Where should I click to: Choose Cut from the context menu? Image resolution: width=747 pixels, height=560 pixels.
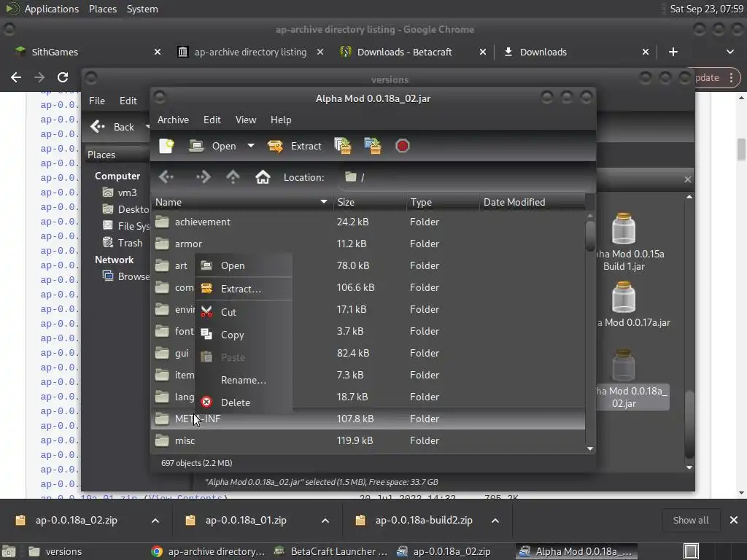[x=244, y=312]
